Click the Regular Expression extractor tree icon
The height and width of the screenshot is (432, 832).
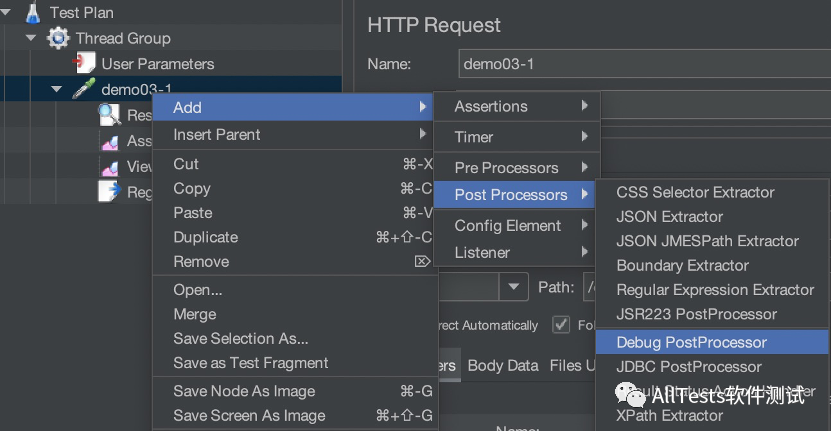point(110,192)
